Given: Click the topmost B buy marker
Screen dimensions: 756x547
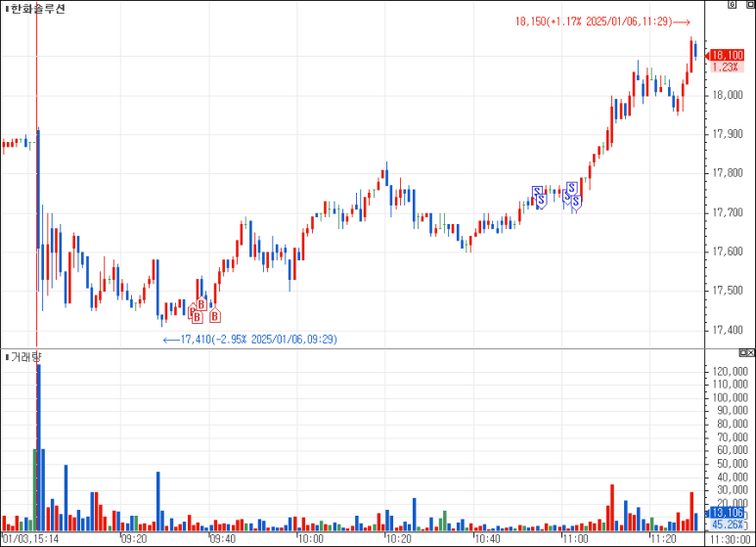Looking at the screenshot, I should point(201,304).
